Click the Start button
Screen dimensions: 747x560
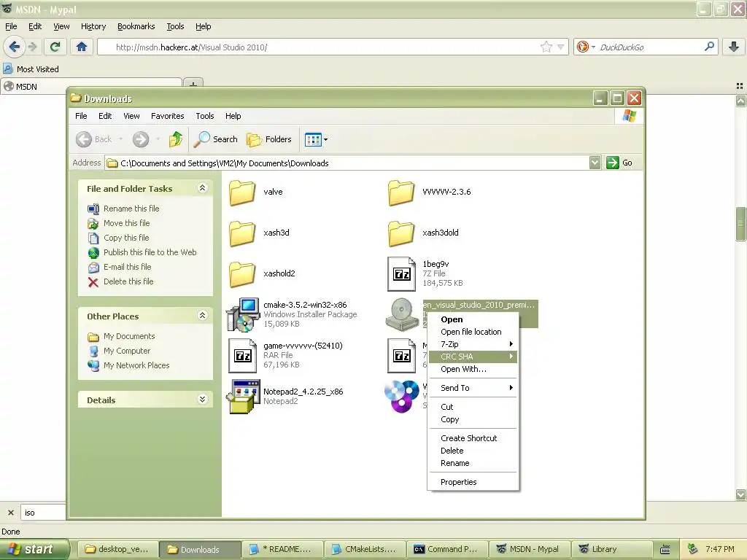pyautogui.click(x=34, y=550)
